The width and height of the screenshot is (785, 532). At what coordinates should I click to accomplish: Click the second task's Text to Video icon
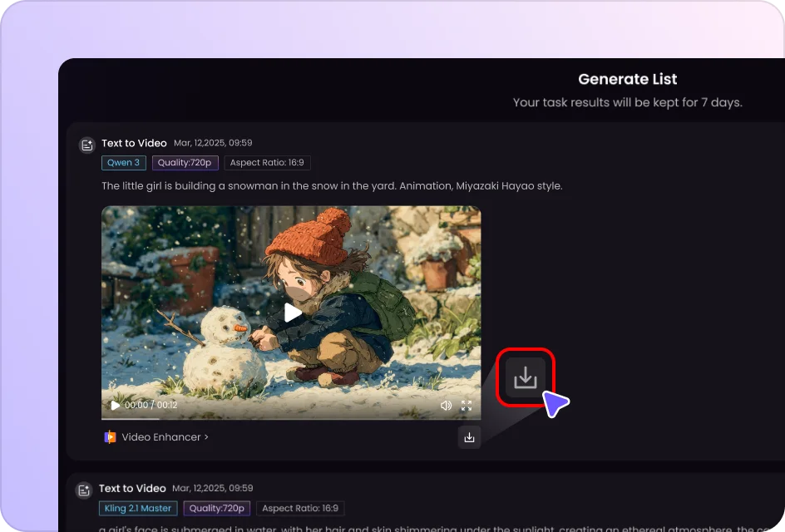(x=84, y=490)
